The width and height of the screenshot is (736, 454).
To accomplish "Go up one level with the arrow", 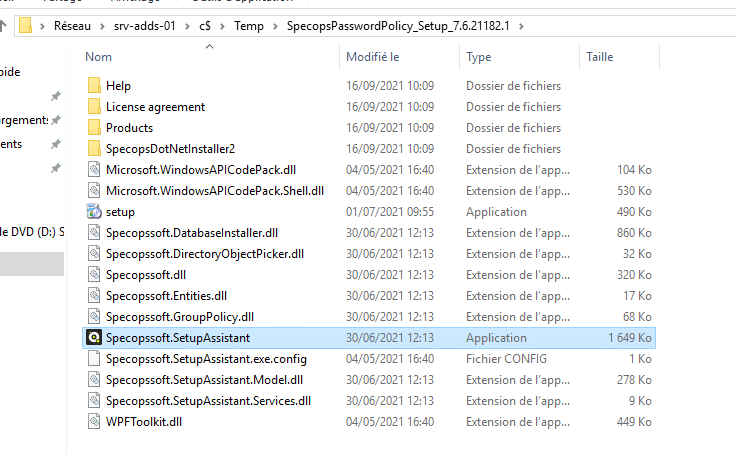I will (x=3, y=25).
